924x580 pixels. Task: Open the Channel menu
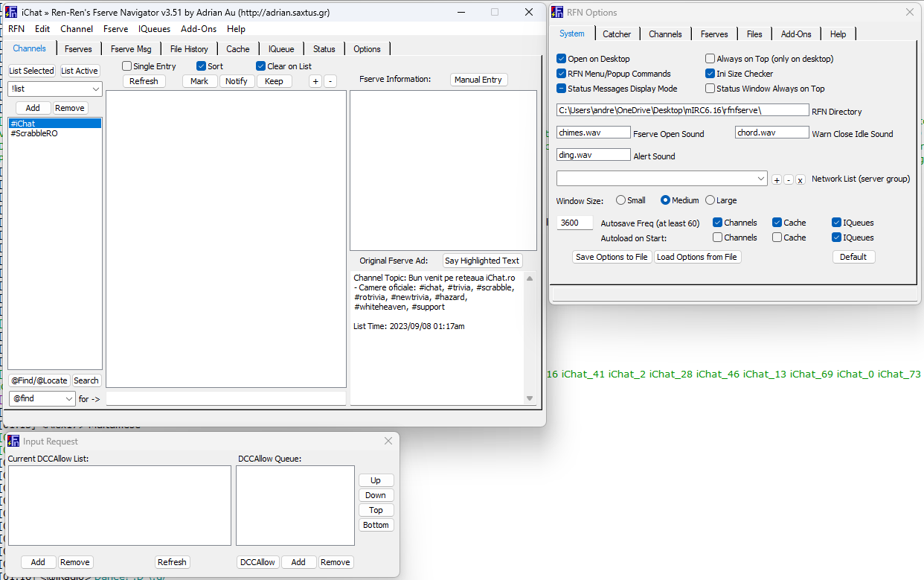coord(77,29)
